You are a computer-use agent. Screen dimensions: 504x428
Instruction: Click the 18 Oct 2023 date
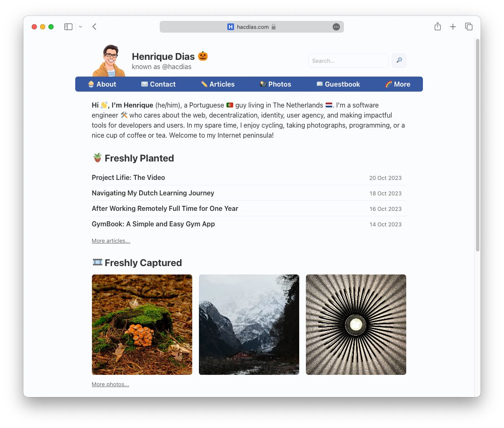coord(385,193)
